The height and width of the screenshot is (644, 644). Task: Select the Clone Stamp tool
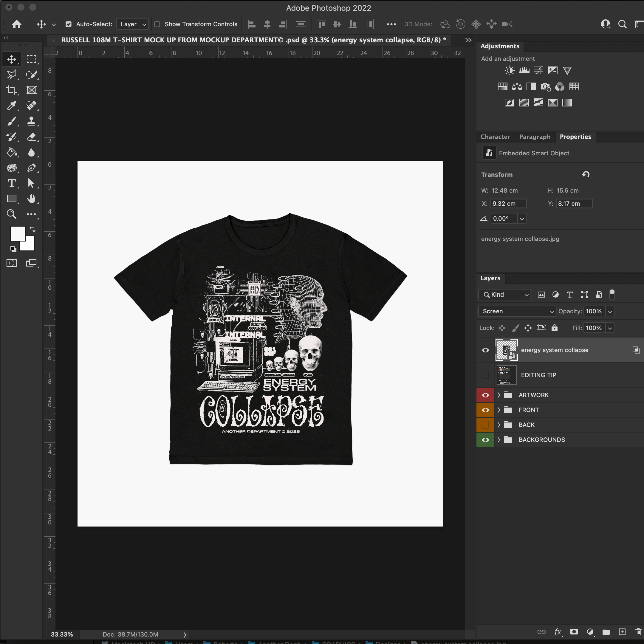31,121
